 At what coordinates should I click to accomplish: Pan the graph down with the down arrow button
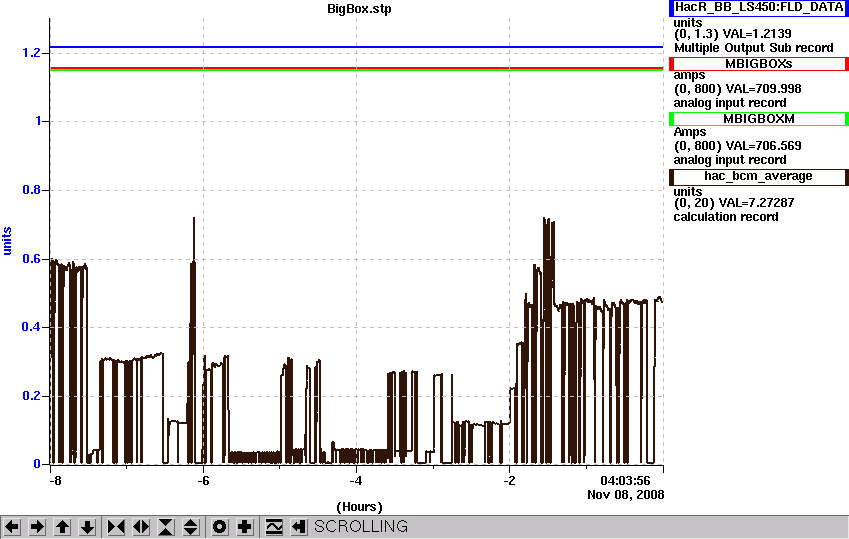[88, 527]
